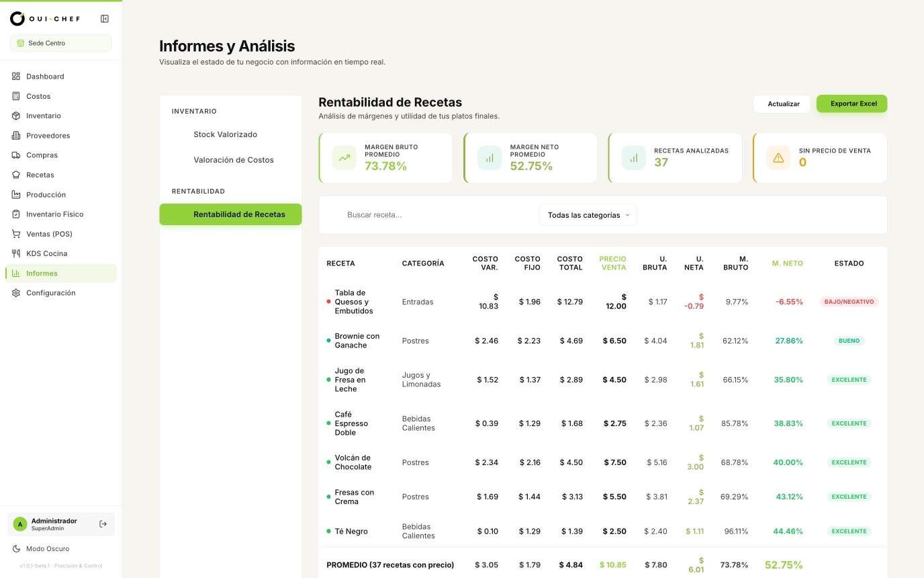Open the Valoración de Costos report
The image size is (924, 578).
pos(234,160)
